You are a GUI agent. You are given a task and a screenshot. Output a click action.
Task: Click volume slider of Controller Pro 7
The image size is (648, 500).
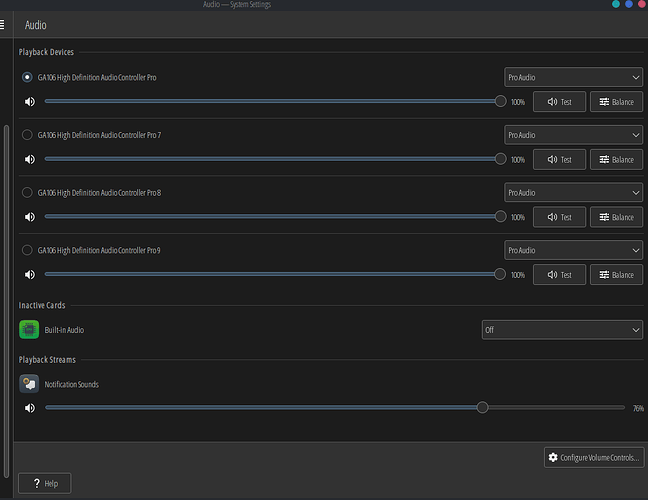pyautogui.click(x=275, y=159)
